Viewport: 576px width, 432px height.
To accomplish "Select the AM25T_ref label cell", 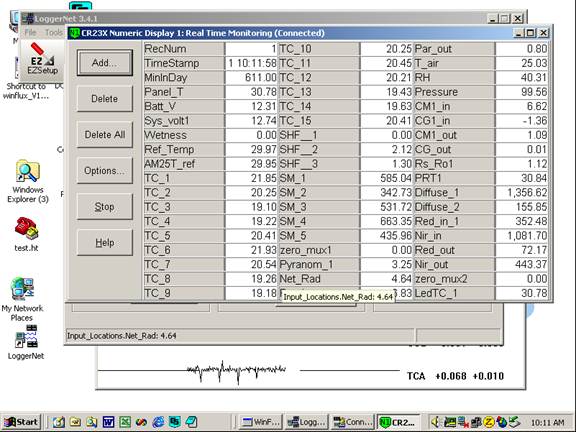I will [184, 164].
